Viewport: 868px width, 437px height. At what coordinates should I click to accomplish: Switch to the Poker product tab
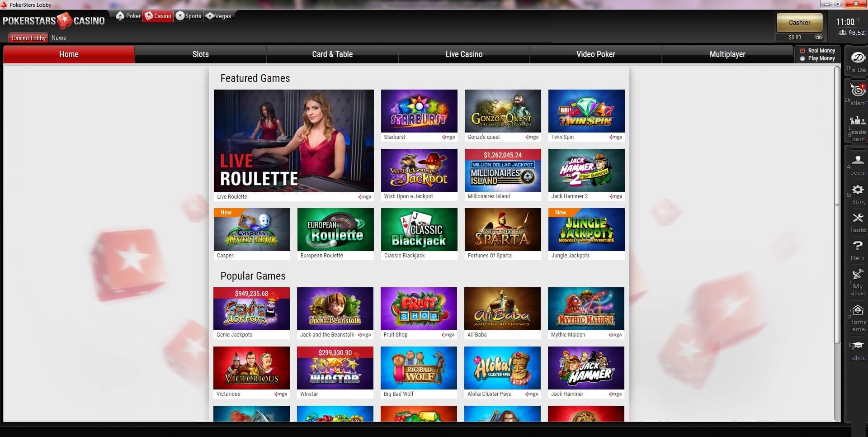point(128,16)
